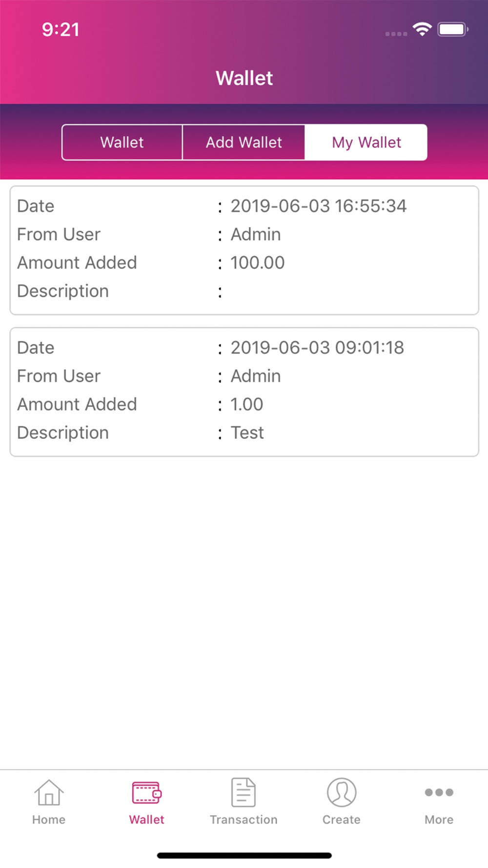The image size is (488, 868).
Task: Tap the 100.00 amount added value
Action: click(257, 263)
